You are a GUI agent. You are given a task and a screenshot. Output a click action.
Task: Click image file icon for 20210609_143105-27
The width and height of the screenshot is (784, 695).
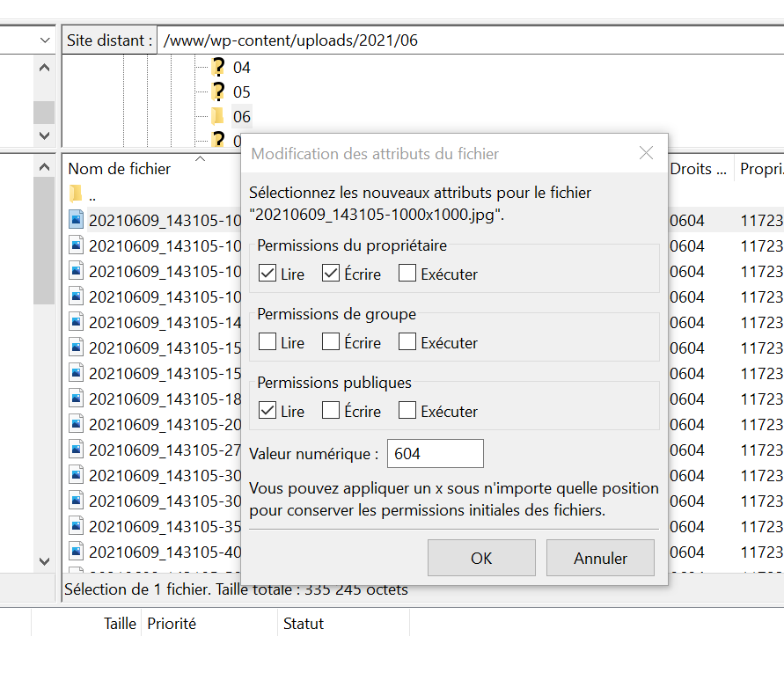pos(77,450)
